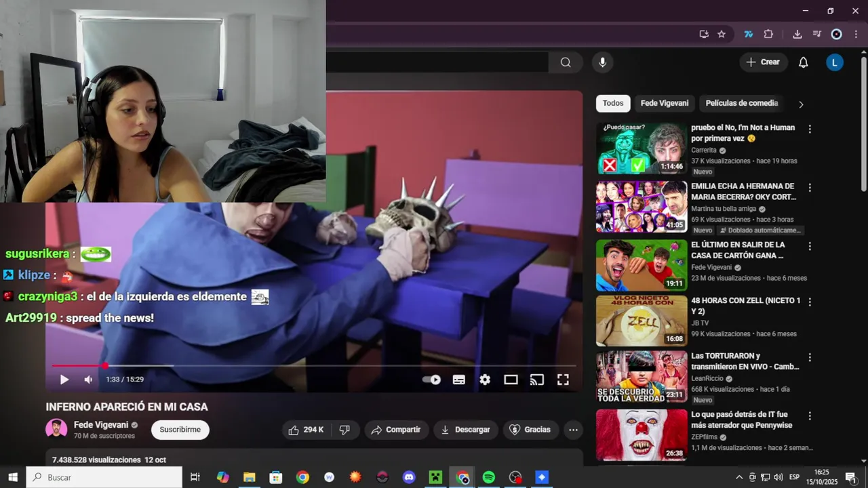Image resolution: width=868 pixels, height=488 pixels.
Task: Open Fede Vigevani channel avatar
Action: 56,430
